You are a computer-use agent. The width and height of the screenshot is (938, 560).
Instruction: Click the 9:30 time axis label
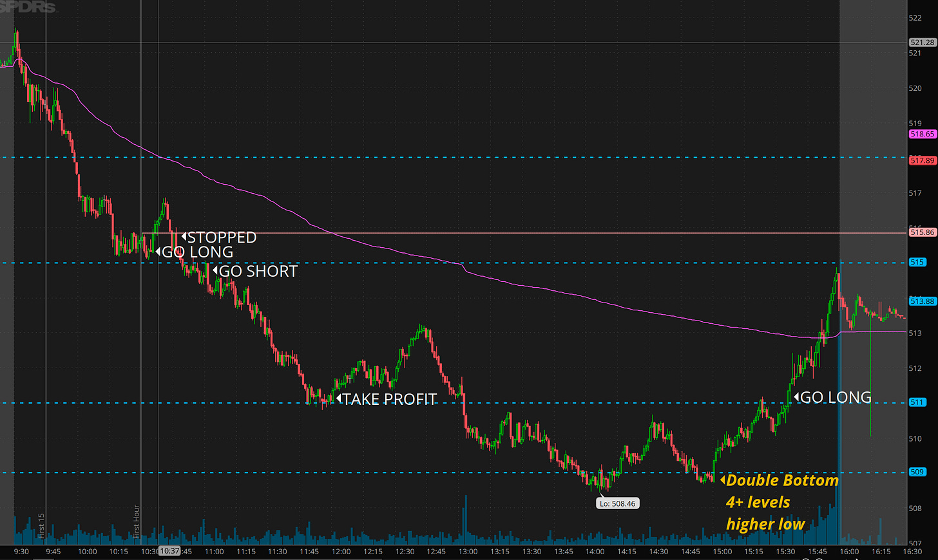click(x=21, y=552)
